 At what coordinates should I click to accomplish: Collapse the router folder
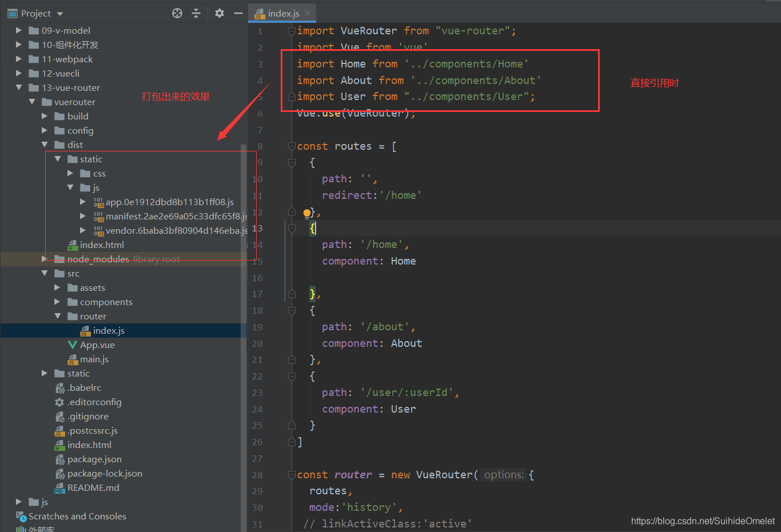57,317
